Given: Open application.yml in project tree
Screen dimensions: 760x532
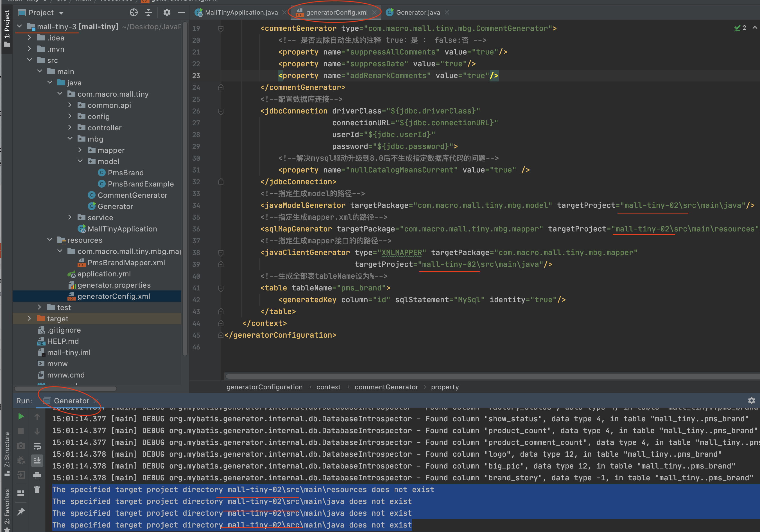Looking at the screenshot, I should [x=104, y=274].
